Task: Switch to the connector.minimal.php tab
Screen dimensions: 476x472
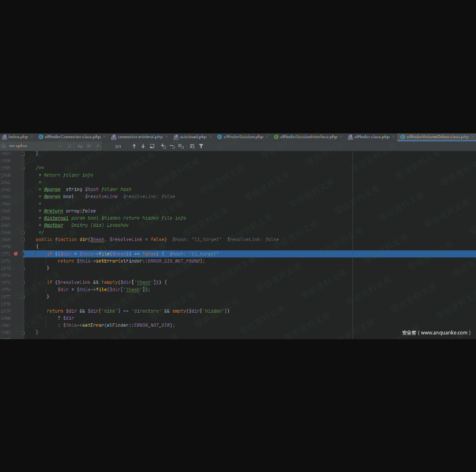Action: tap(139, 136)
